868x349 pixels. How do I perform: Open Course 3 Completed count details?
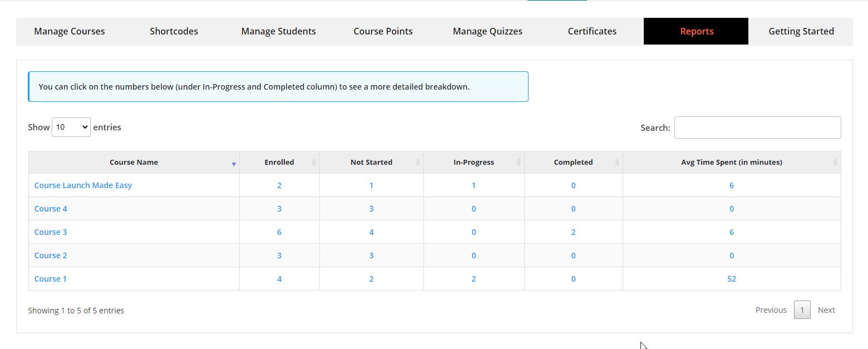point(573,232)
